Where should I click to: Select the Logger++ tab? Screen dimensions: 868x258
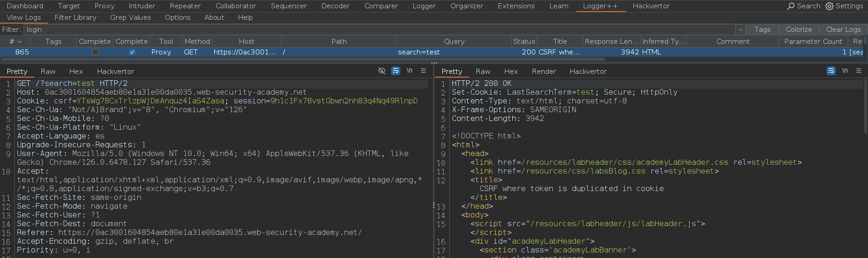point(600,6)
